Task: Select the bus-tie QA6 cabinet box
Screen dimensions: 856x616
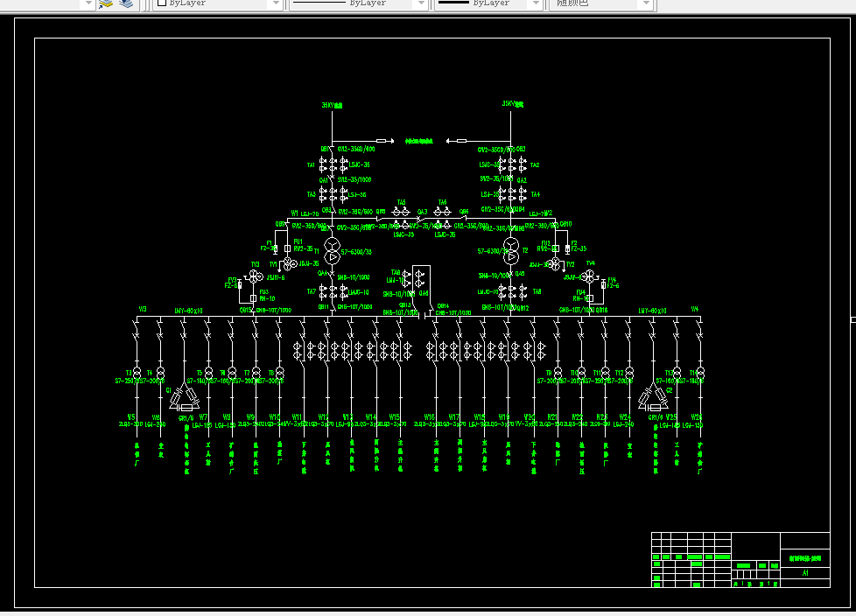Action: pyautogui.click(x=422, y=289)
